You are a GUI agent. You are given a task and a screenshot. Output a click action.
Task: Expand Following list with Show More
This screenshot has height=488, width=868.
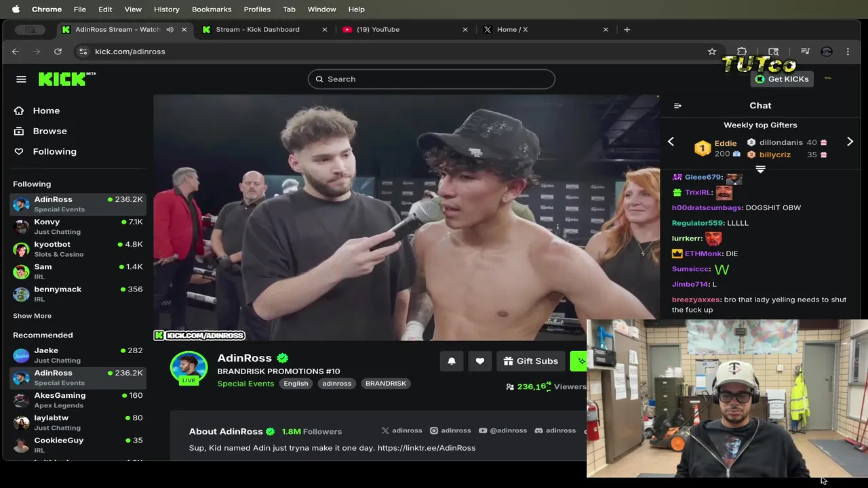tap(32, 316)
